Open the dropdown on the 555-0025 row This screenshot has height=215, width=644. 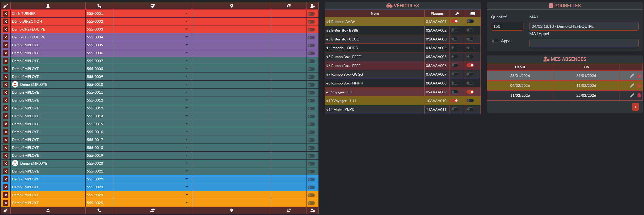point(187,203)
